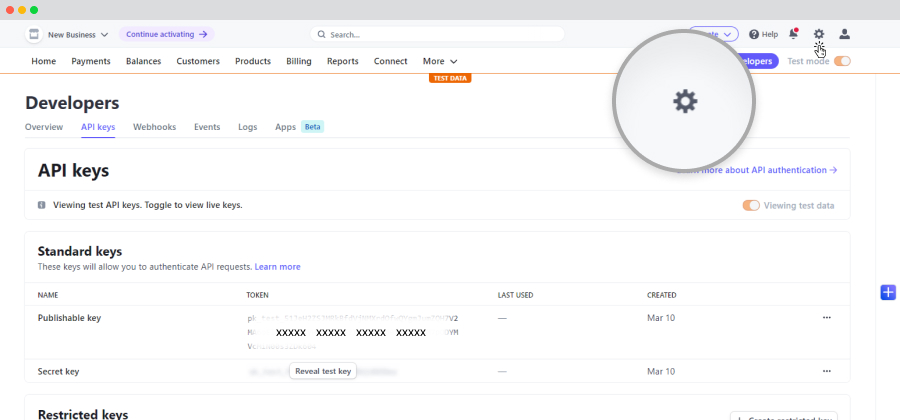
Task: Click the LAST USED column header
Action: 515,295
